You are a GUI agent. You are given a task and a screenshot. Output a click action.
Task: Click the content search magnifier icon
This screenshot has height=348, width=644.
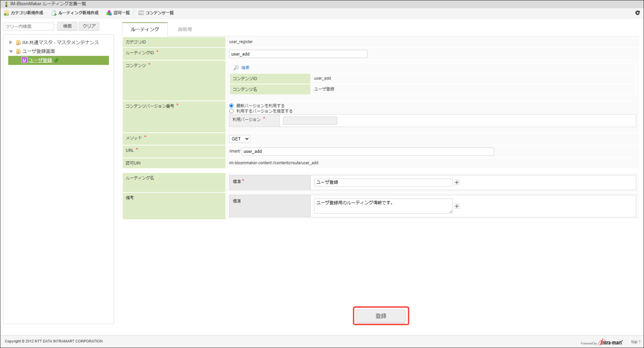(x=236, y=68)
